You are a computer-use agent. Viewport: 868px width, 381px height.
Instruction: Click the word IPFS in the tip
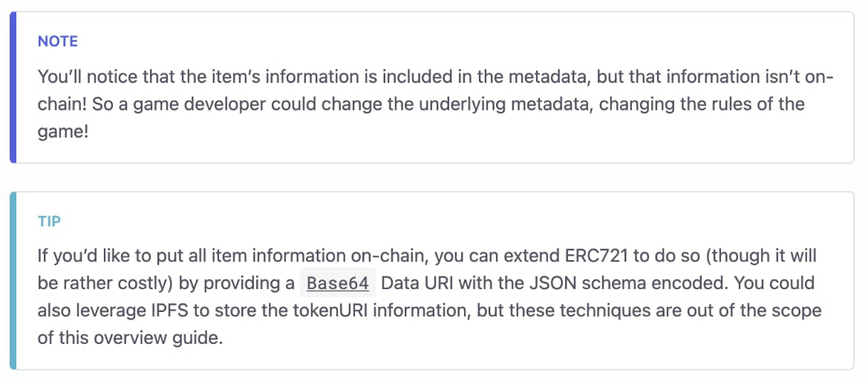(x=170, y=310)
